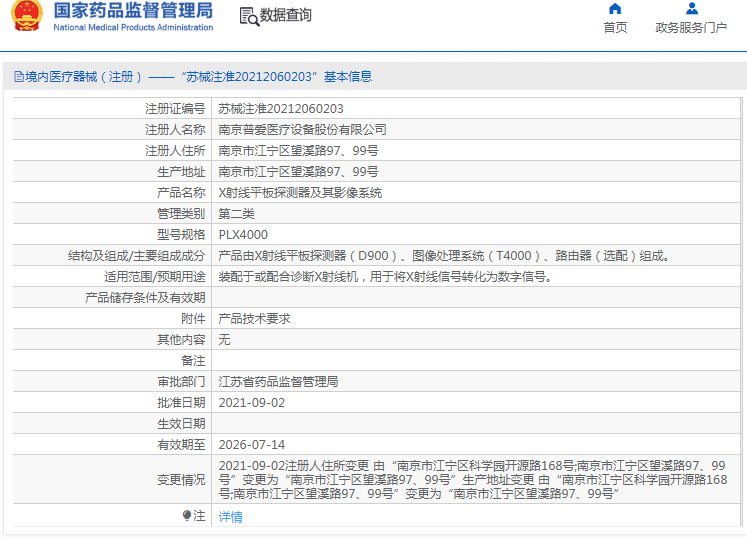Click 国家药品监督管理局 title

[x=133, y=10]
